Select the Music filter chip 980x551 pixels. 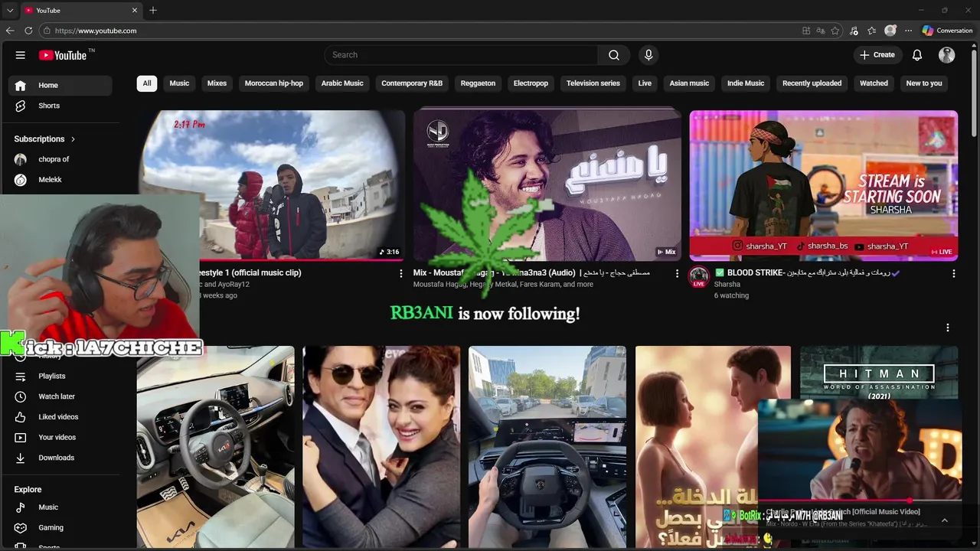tap(179, 83)
